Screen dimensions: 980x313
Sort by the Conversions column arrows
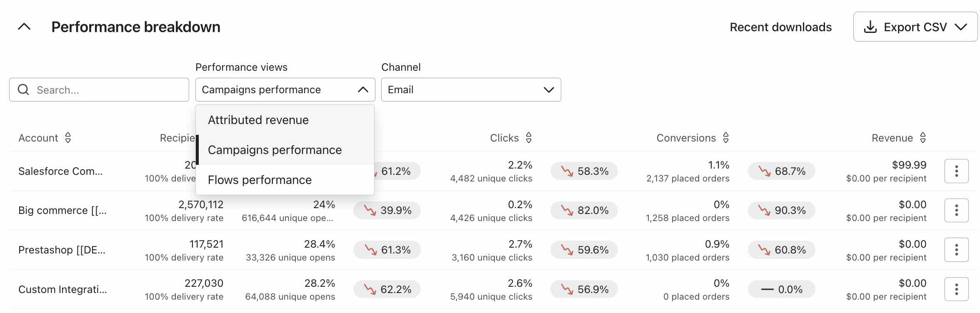coord(726,138)
